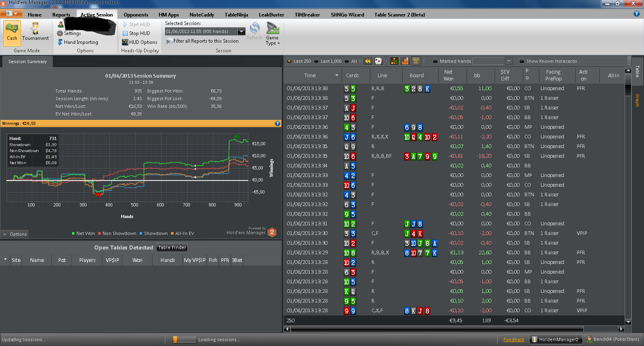
Task: Select Last 1,000 radio button
Action: tap(316, 61)
